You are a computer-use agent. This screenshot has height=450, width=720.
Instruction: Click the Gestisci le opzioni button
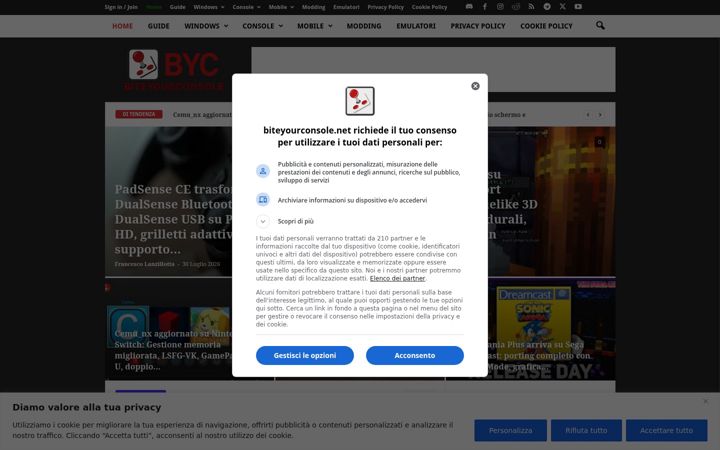point(305,355)
